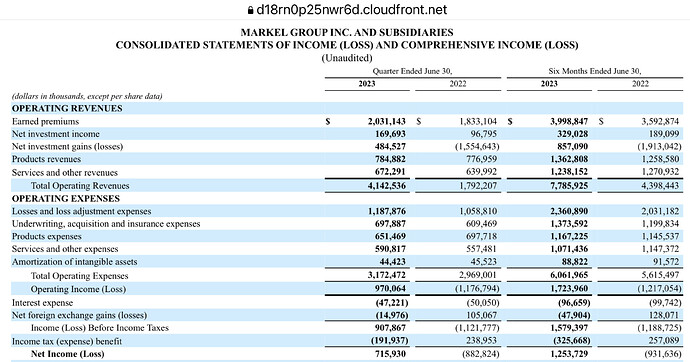This screenshot has height=362, width=690.
Task: Click the Earned premiums row label
Action: 45,121
